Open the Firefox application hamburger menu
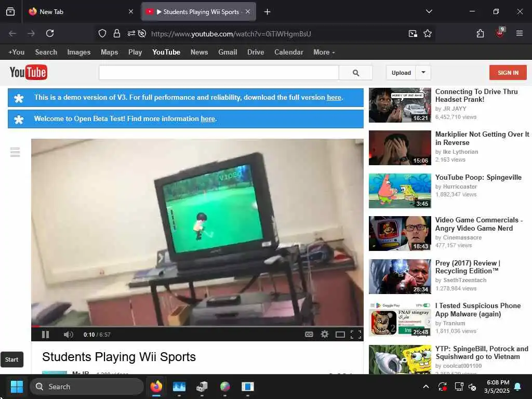The image size is (532, 399). tap(520, 33)
